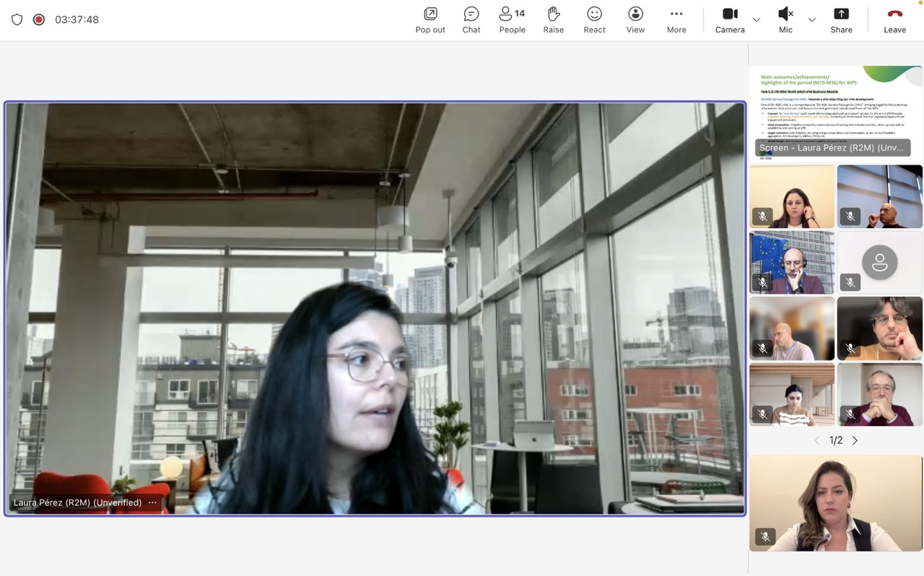This screenshot has height=576, width=924.
Task: Select the shared screen thumbnail
Action: (x=836, y=112)
